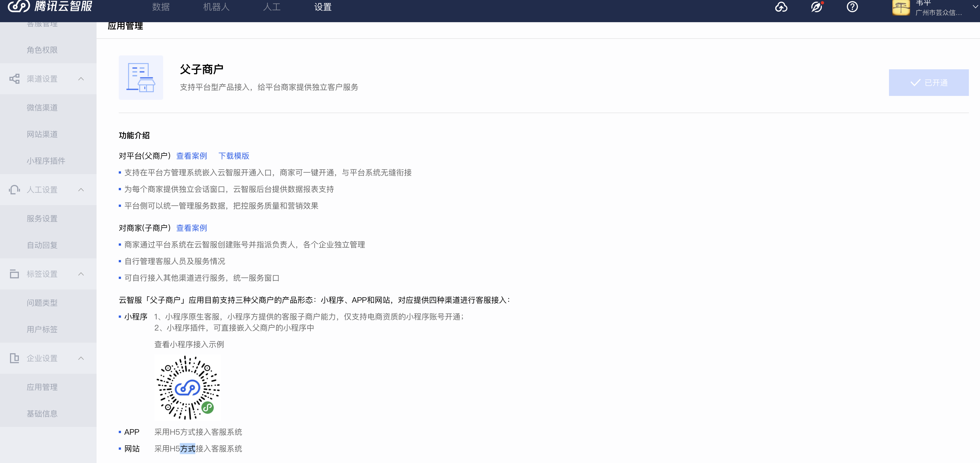
Task: Click the 人工设置 headset icon
Action: pos(14,190)
